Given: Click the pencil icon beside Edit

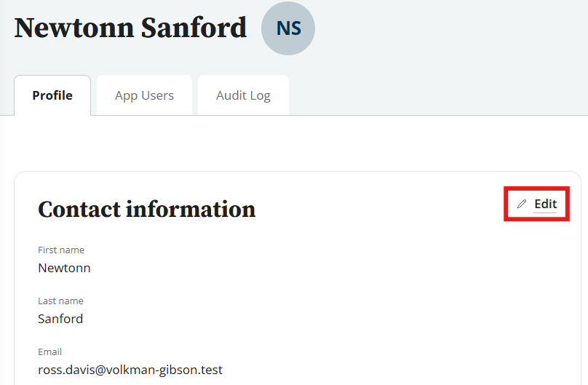Looking at the screenshot, I should click(x=521, y=205).
